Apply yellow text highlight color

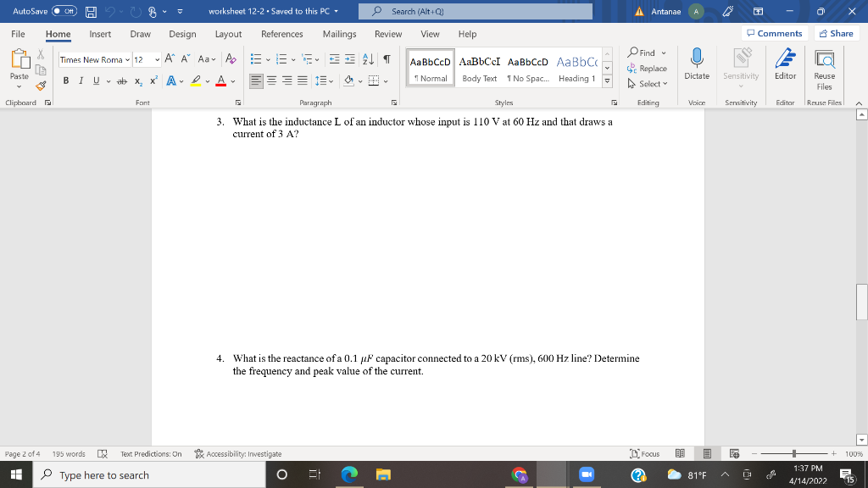(195, 80)
